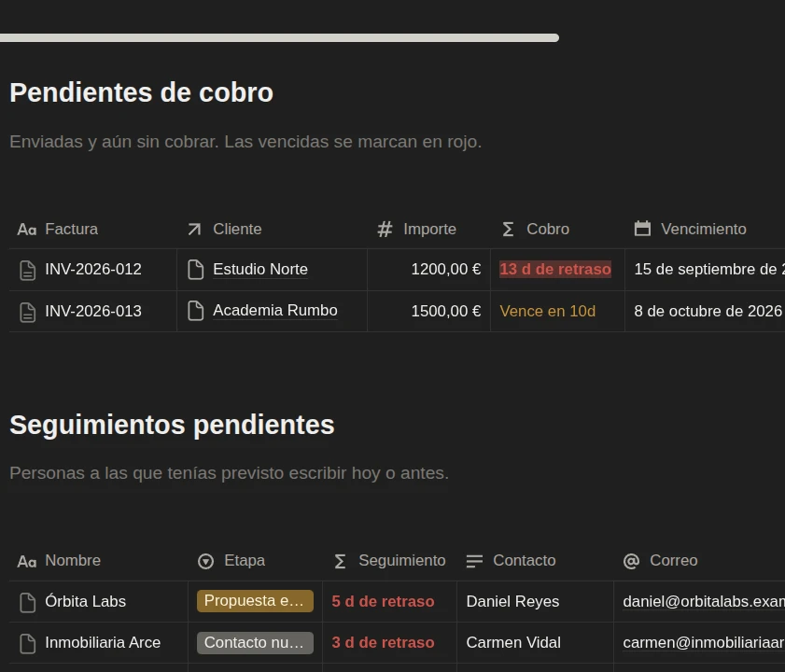Image resolution: width=785 pixels, height=672 pixels.
Task: Open invoice INV-2026-012
Action: [93, 270]
